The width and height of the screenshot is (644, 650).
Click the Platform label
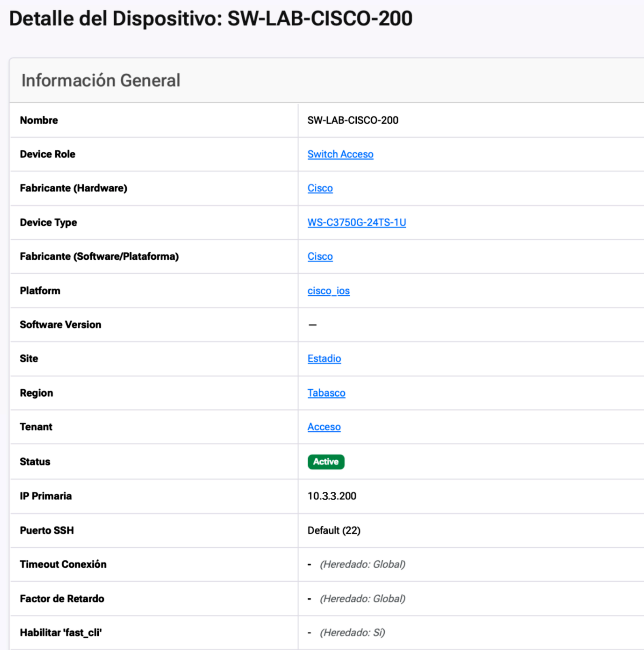point(40,291)
